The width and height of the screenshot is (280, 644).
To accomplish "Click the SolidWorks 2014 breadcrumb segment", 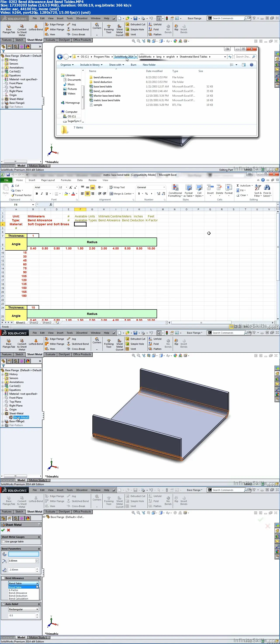I will pos(124,57).
